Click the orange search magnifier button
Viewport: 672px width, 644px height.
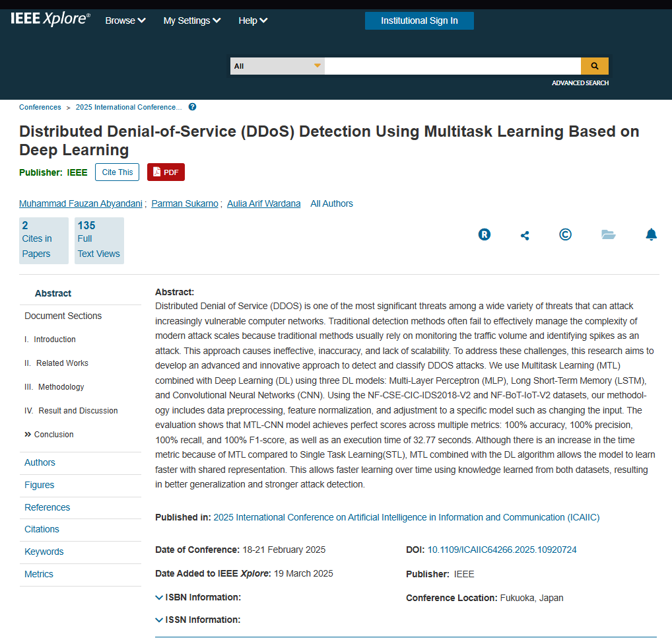click(594, 66)
